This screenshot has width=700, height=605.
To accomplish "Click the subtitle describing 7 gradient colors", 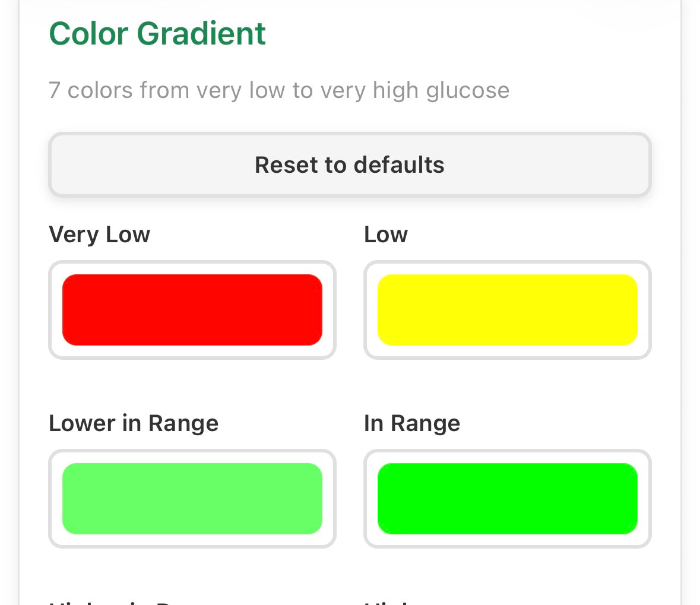I will click(279, 90).
